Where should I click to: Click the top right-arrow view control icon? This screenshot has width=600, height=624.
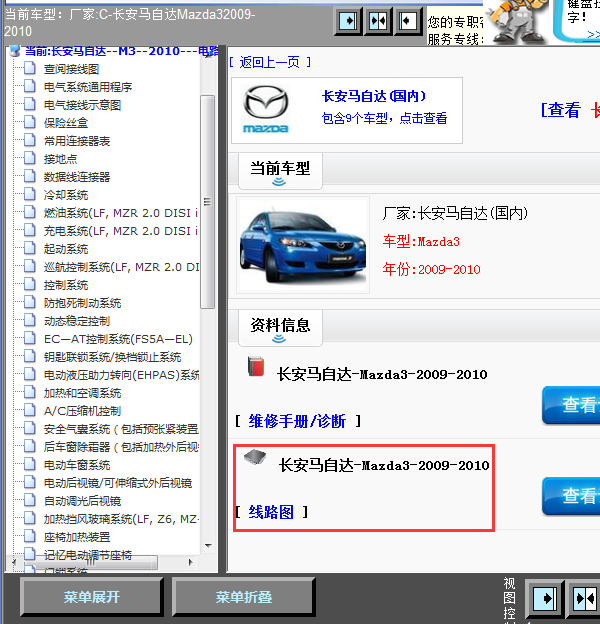point(348,21)
